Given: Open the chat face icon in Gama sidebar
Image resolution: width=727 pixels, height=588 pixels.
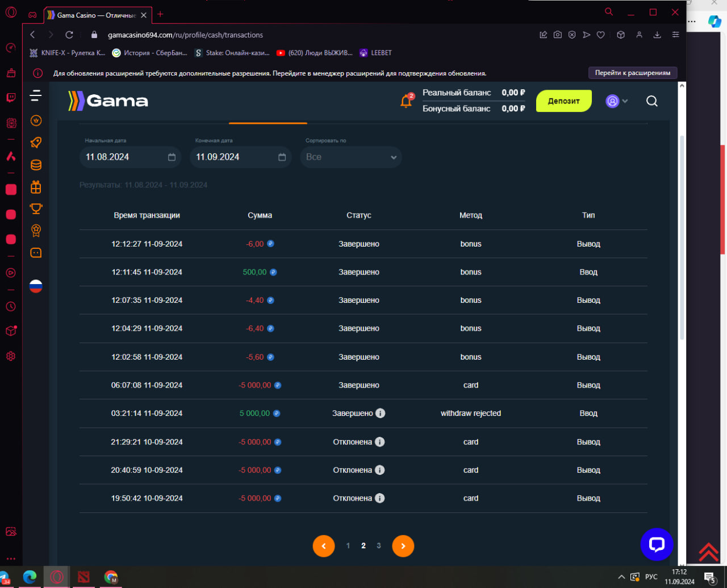Looking at the screenshot, I should click(x=36, y=253).
